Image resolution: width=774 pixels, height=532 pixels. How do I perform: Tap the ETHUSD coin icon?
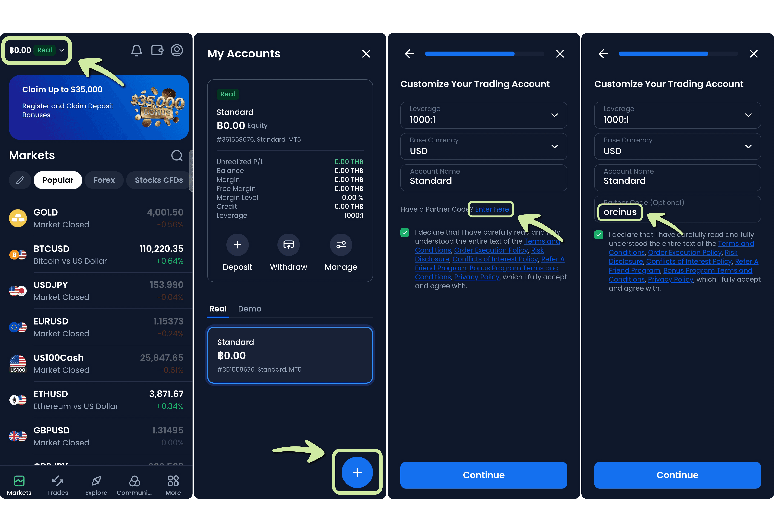pos(18,400)
